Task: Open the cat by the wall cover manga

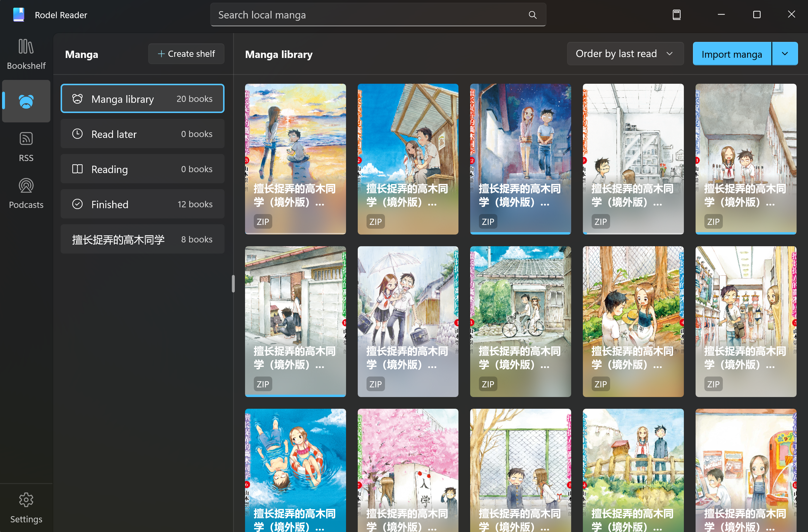Action: pyautogui.click(x=295, y=321)
